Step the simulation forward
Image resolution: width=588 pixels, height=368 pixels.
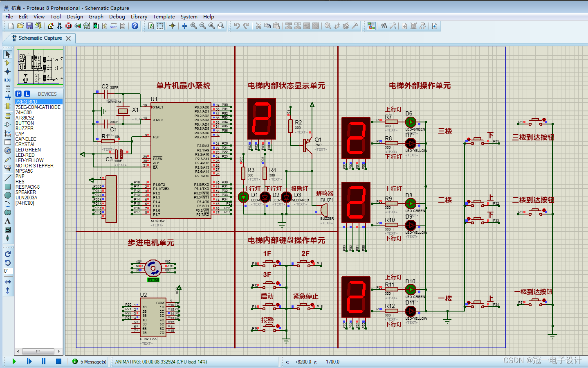[29, 361]
